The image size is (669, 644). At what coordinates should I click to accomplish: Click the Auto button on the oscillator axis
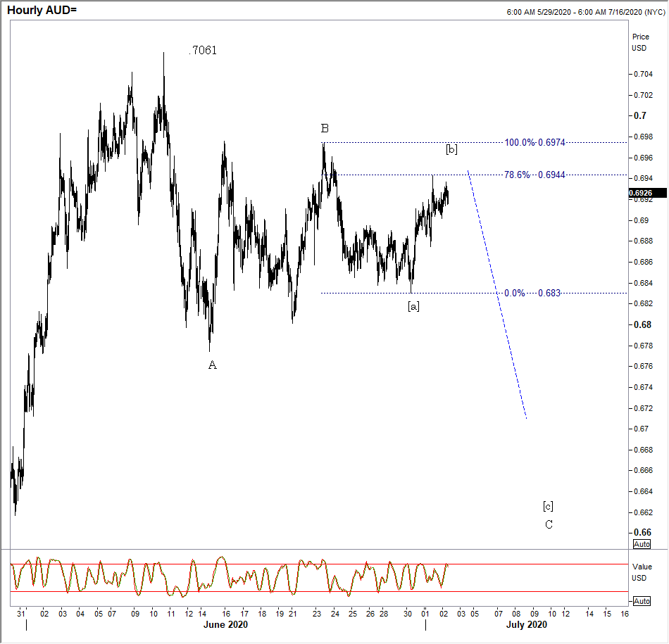pos(642,601)
